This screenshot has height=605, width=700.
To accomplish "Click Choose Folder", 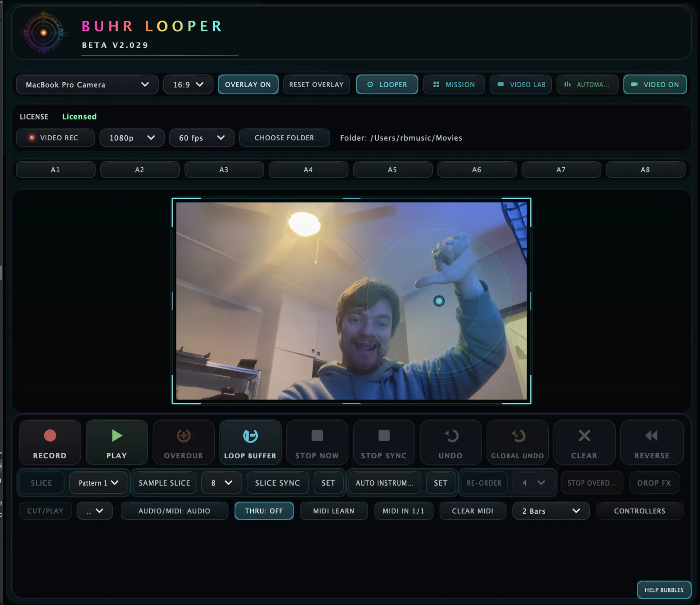I will click(284, 137).
